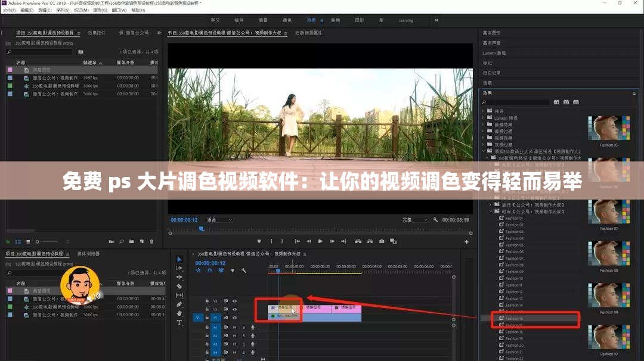Toggle lock on track V3

(x=207, y=301)
